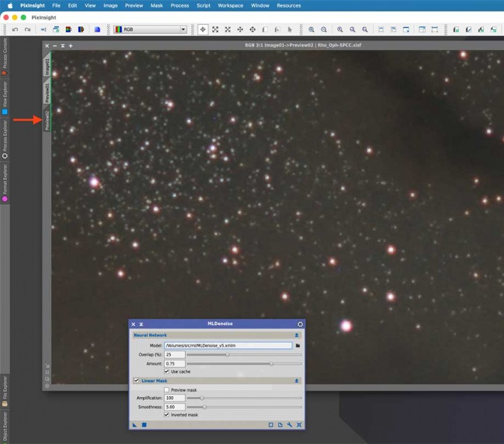Open the Window menu

pos(260,5)
